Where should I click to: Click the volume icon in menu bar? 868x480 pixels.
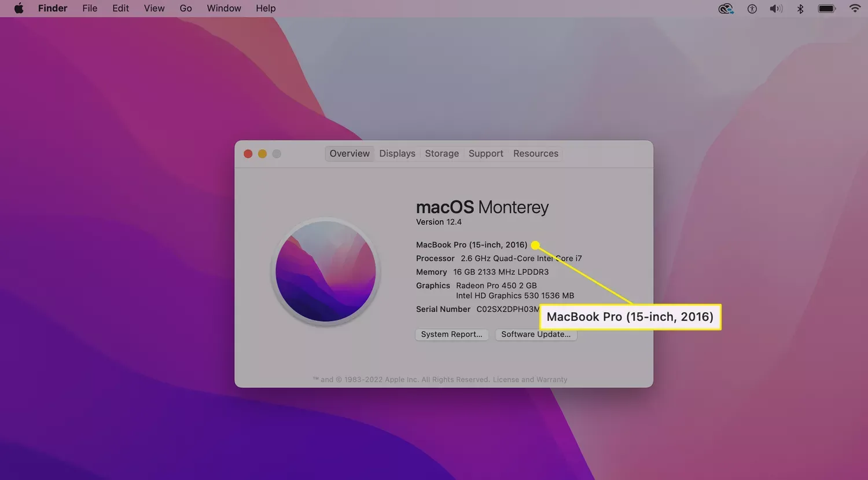pos(775,8)
